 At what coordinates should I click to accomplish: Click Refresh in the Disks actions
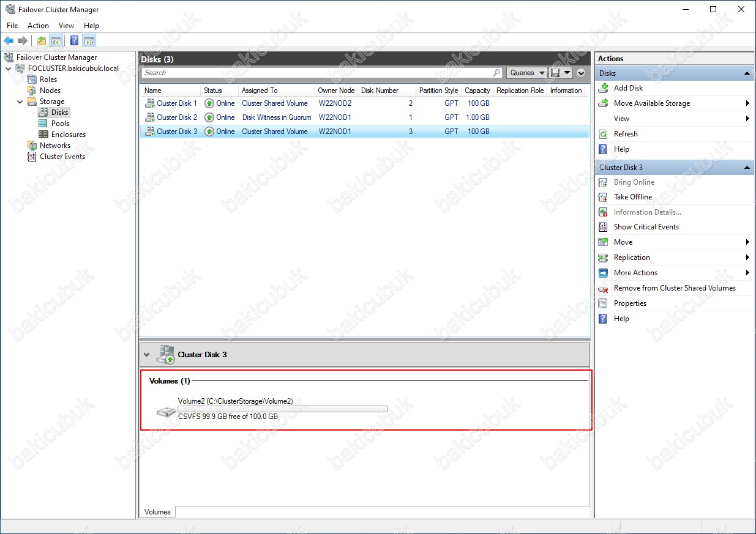point(626,134)
